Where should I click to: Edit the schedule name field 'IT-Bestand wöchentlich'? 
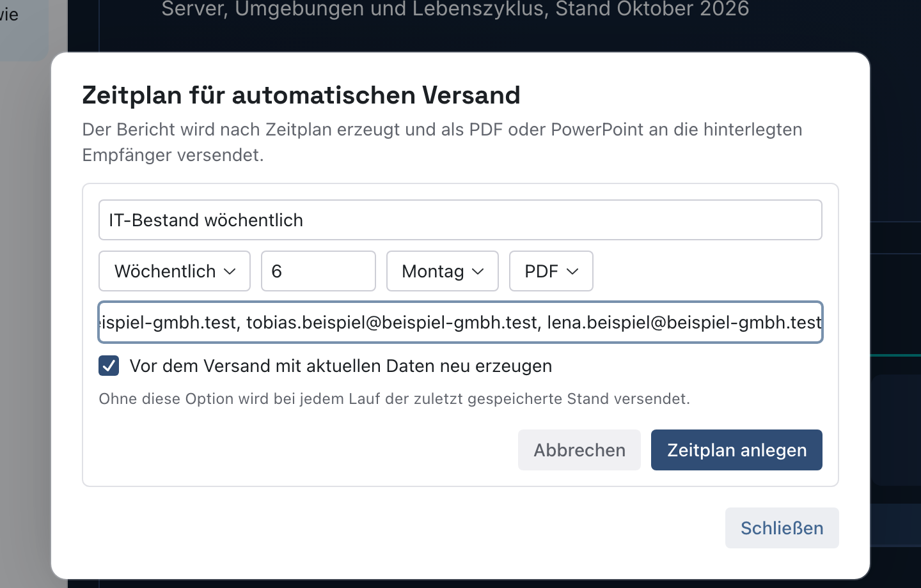pyautogui.click(x=460, y=220)
